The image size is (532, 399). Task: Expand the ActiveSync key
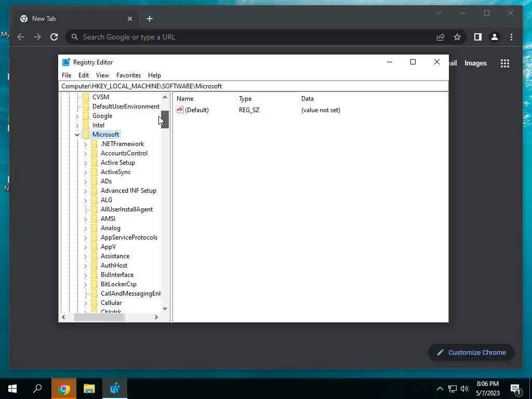point(86,172)
